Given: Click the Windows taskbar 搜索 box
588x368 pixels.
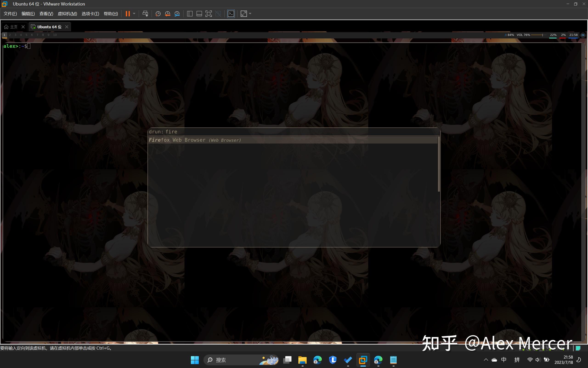Looking at the screenshot, I should click(241, 360).
